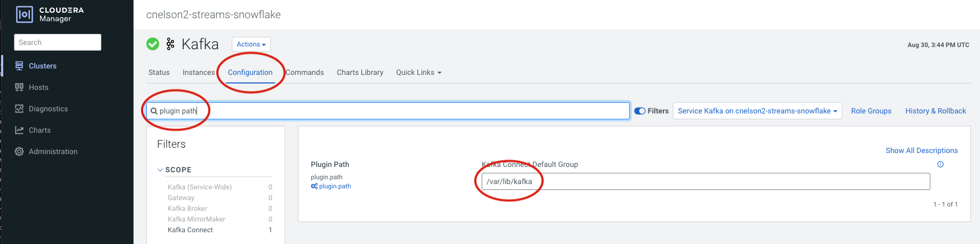Viewport: 980px width, 244px height.
Task: Click the Clusters sidebar icon
Action: 19,66
